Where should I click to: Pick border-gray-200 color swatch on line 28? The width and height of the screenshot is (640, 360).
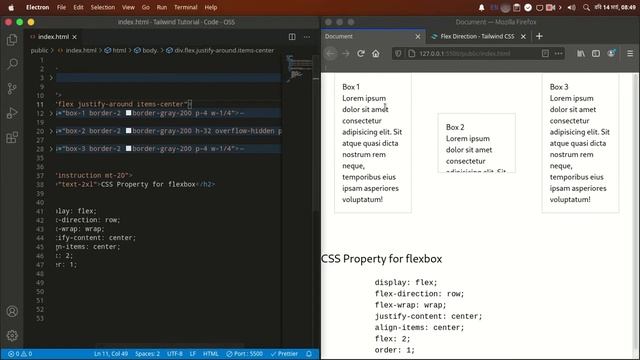tap(129, 149)
